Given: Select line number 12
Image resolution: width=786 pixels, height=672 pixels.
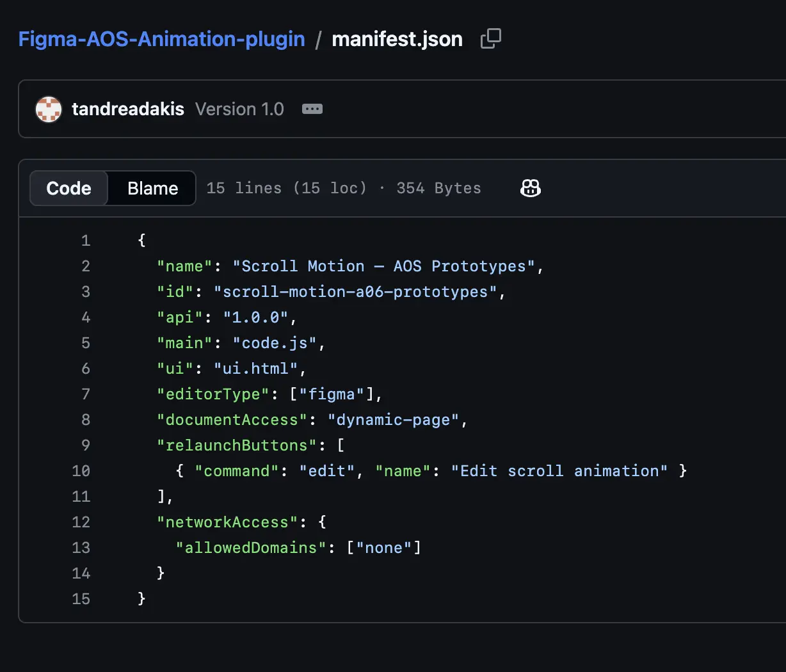Looking at the screenshot, I should point(81,522).
